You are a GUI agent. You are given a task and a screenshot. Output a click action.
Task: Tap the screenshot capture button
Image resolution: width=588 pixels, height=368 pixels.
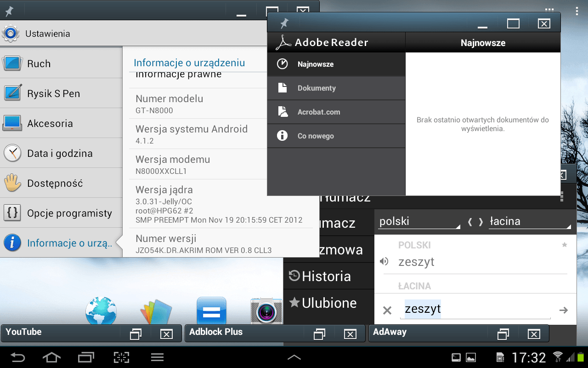[x=121, y=357]
